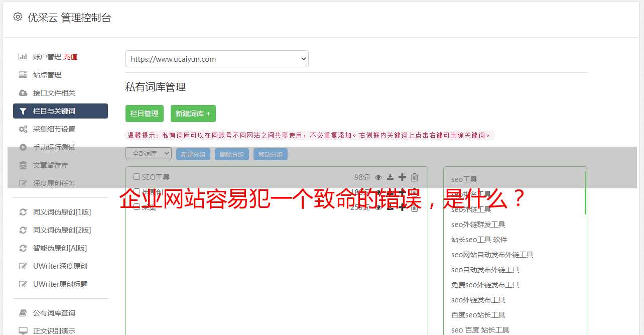The height and width of the screenshot is (335, 644).
Task: Click book icon of 公有词库查询
Action: click(23, 313)
